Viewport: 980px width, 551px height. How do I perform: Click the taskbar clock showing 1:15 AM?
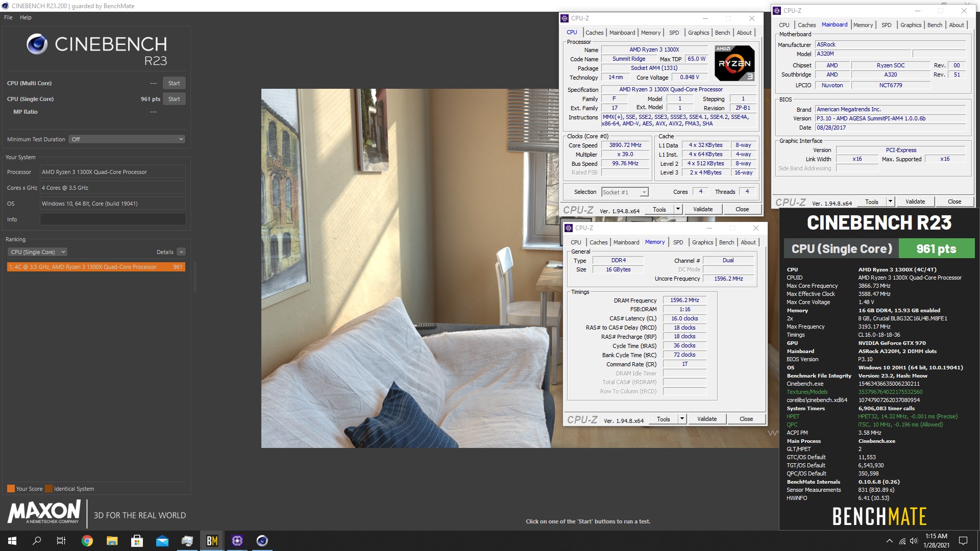click(x=936, y=541)
